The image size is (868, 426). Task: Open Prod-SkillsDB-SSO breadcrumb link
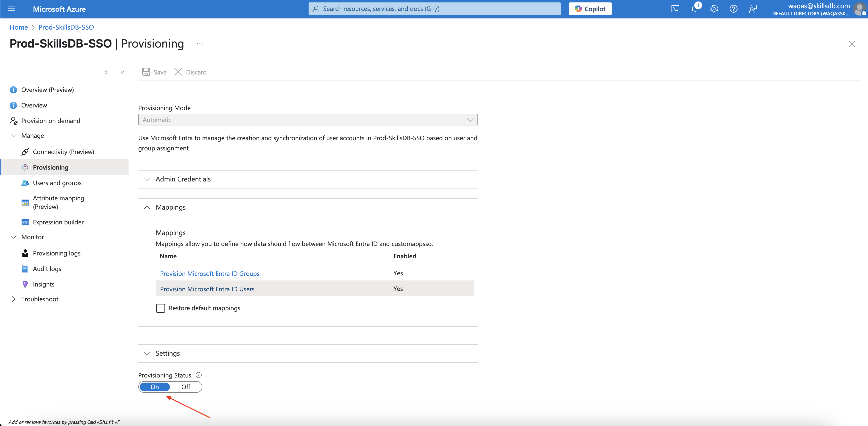[66, 27]
